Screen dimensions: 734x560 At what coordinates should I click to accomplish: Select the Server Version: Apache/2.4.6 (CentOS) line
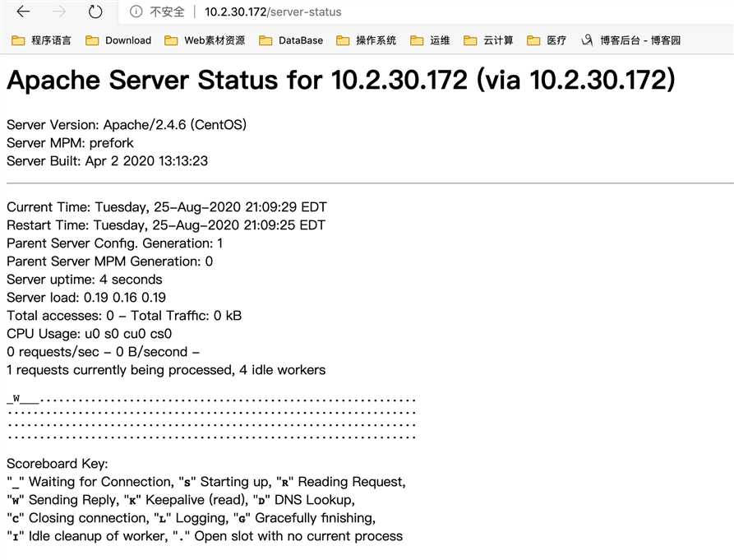tap(127, 124)
